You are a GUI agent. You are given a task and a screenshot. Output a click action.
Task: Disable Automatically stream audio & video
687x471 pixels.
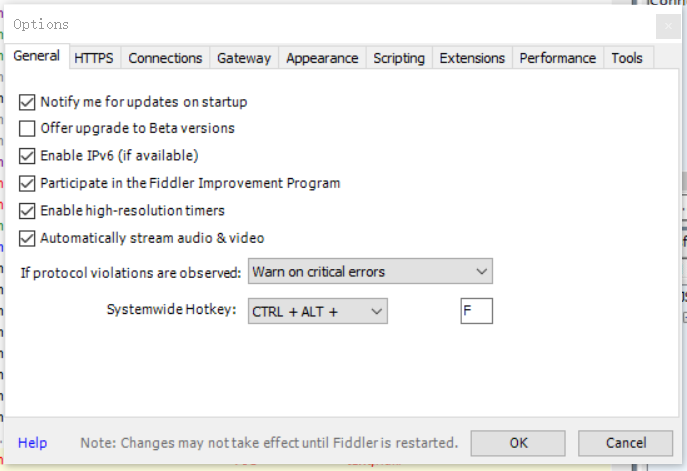point(27,239)
